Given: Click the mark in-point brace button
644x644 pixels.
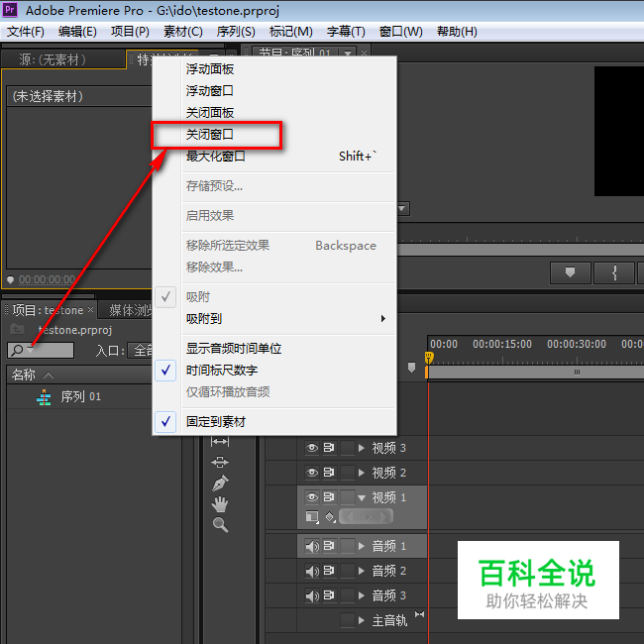Looking at the screenshot, I should [614, 272].
